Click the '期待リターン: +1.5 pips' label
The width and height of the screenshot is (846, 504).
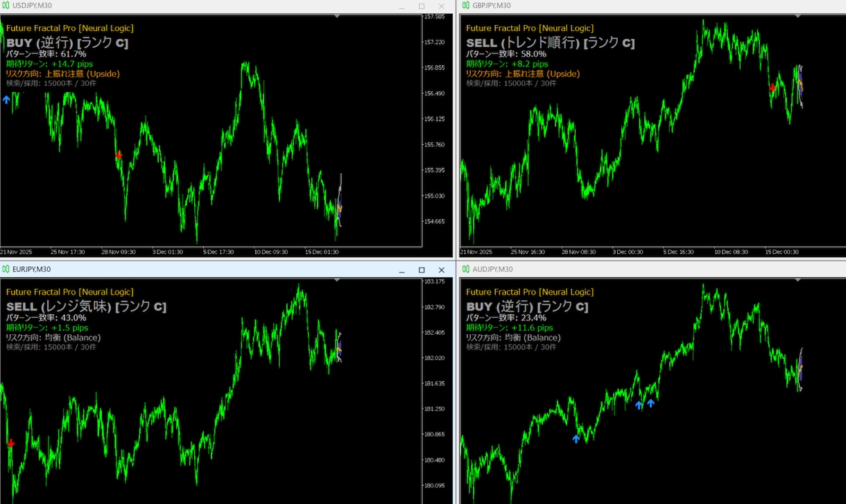(47, 327)
